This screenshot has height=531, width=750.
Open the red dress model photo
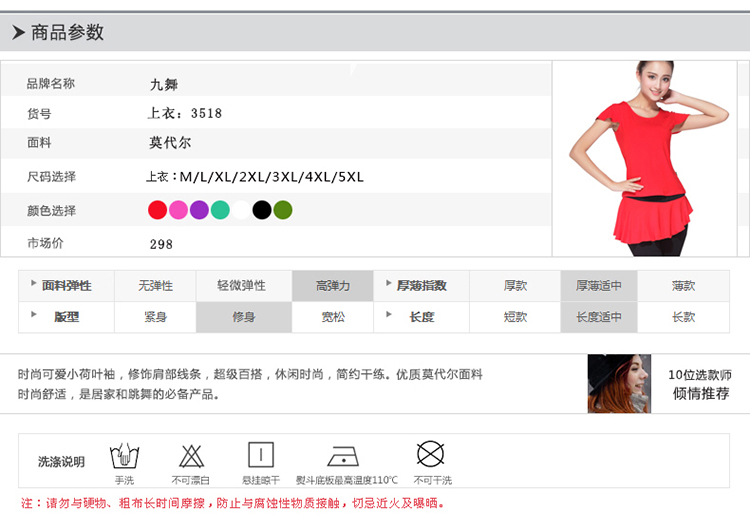(650, 158)
